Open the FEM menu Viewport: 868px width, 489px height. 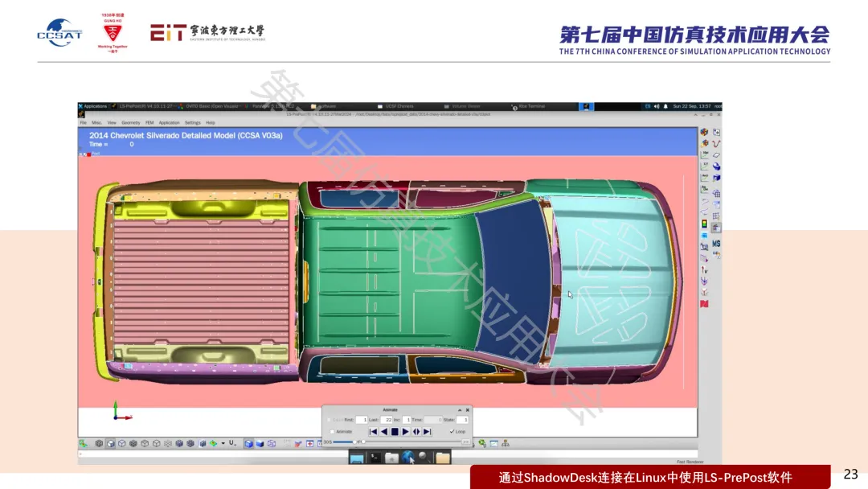(149, 123)
